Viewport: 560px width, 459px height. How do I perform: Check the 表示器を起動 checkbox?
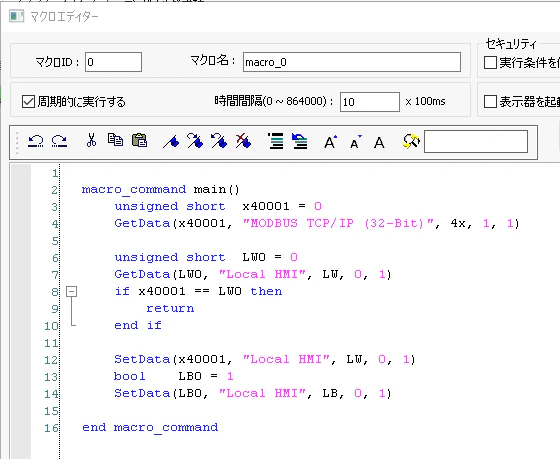click(x=490, y=101)
